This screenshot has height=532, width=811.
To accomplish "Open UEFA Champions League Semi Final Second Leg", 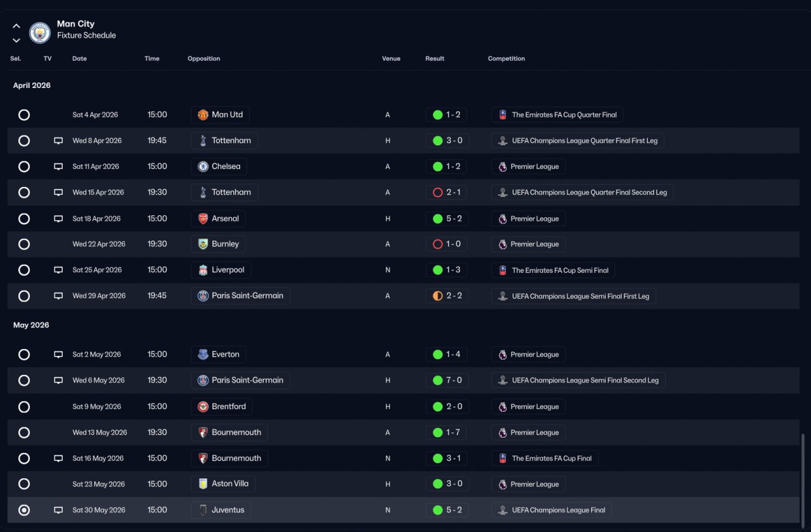I will click(578, 381).
